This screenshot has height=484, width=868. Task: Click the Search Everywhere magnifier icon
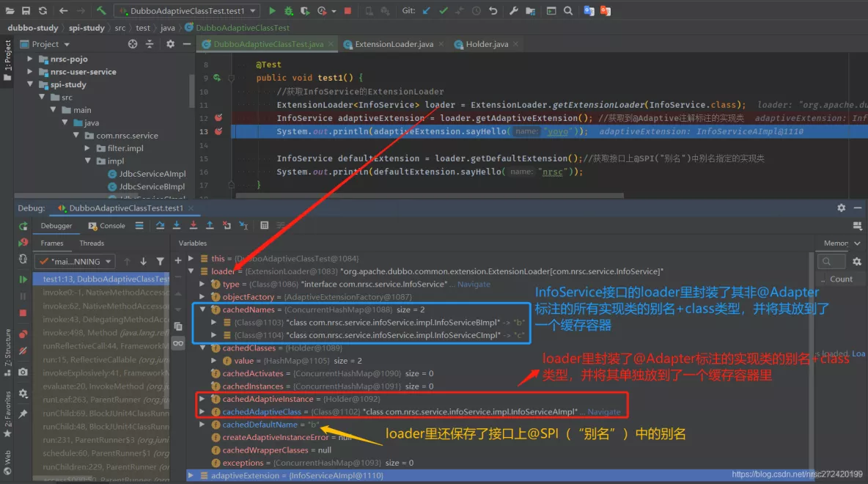click(x=568, y=10)
